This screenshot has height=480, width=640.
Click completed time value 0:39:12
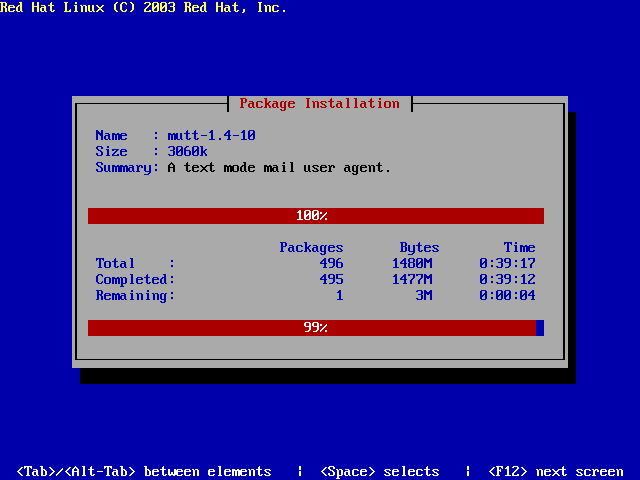tap(507, 279)
